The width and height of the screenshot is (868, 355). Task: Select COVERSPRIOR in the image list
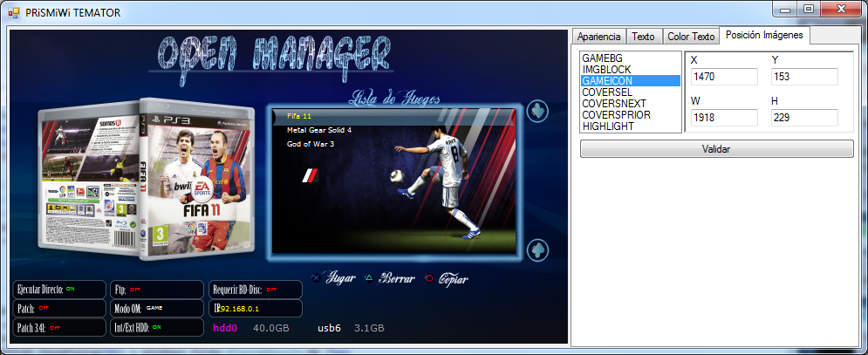630,114
